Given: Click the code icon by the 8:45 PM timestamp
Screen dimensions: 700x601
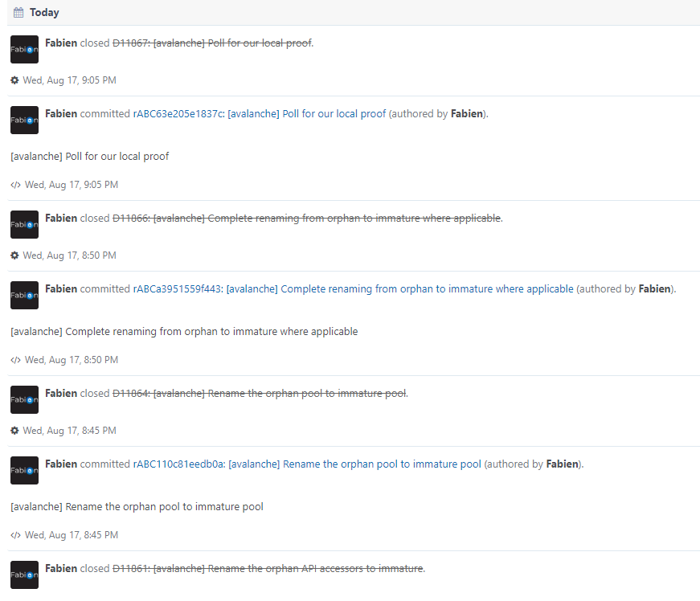Looking at the screenshot, I should tap(15, 535).
